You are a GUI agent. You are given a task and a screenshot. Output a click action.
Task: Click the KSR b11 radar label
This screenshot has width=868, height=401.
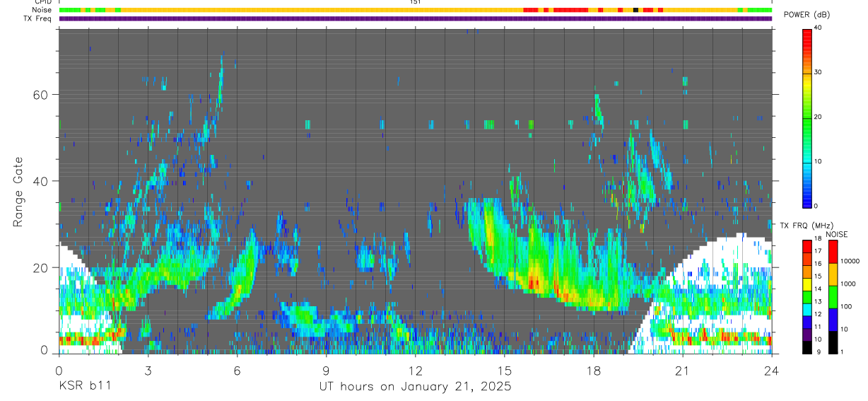coord(85,387)
